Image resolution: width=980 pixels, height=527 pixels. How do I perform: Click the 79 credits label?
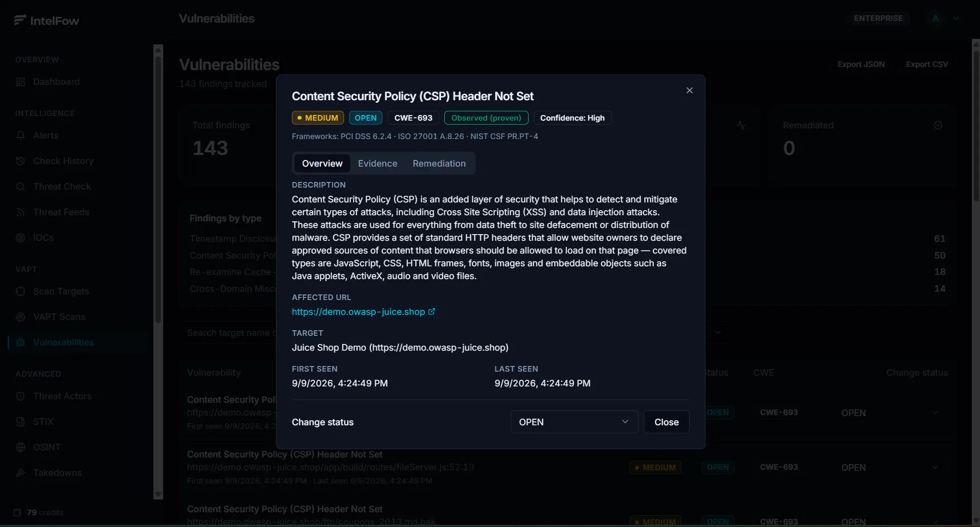(45, 513)
